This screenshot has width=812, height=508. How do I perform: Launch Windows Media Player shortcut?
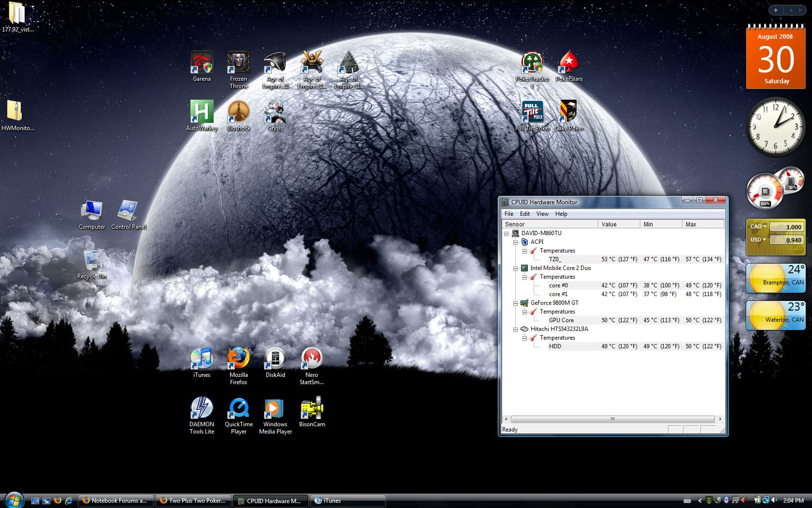[275, 415]
